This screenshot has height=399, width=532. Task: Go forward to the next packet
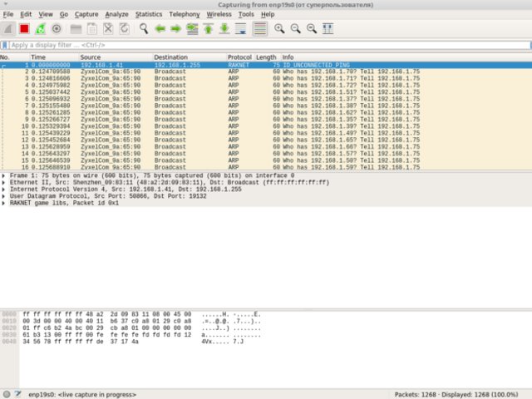pos(175,29)
